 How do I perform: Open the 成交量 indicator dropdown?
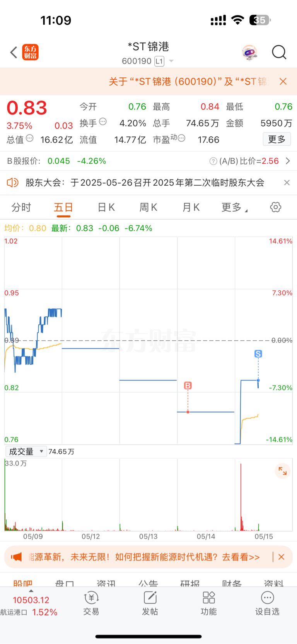(x=26, y=451)
